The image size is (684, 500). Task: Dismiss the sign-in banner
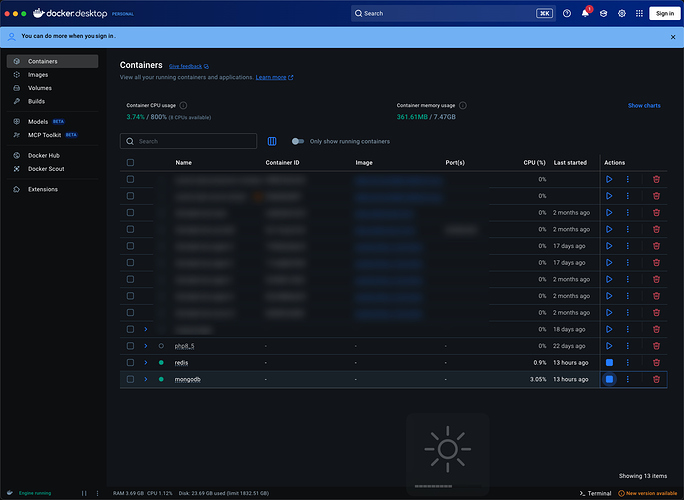[x=673, y=37]
